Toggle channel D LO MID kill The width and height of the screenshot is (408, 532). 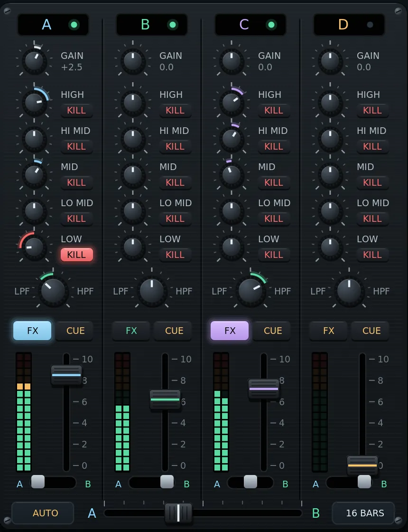[372, 218]
